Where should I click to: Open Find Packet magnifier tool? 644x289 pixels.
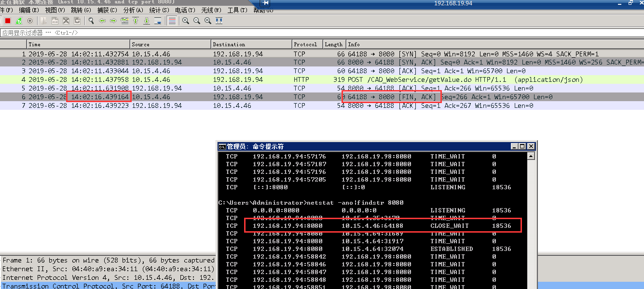coord(91,21)
